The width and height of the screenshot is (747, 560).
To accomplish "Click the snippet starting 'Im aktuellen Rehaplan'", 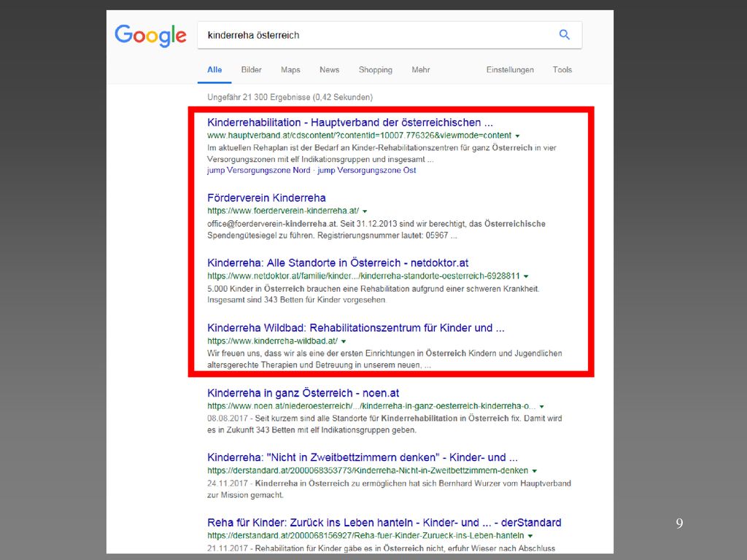I will 382,153.
